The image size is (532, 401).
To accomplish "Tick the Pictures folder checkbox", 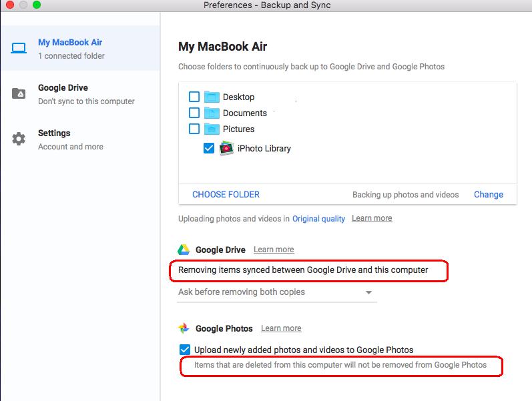I will (194, 129).
